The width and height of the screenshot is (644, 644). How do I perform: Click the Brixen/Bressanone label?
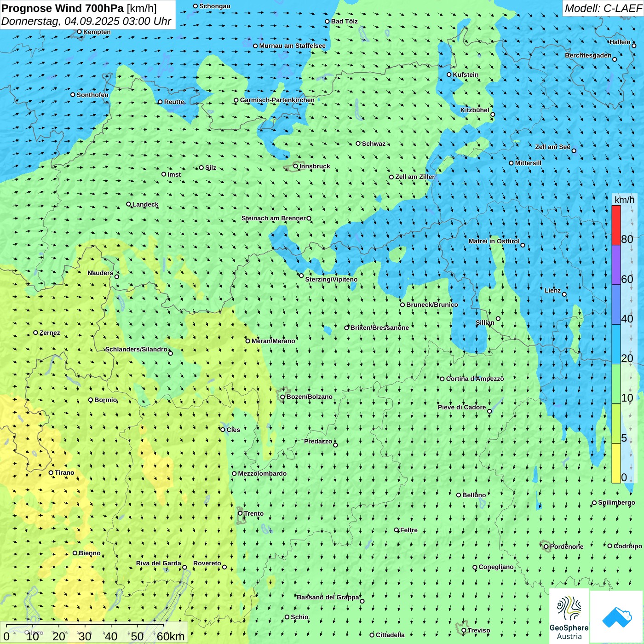tap(379, 328)
